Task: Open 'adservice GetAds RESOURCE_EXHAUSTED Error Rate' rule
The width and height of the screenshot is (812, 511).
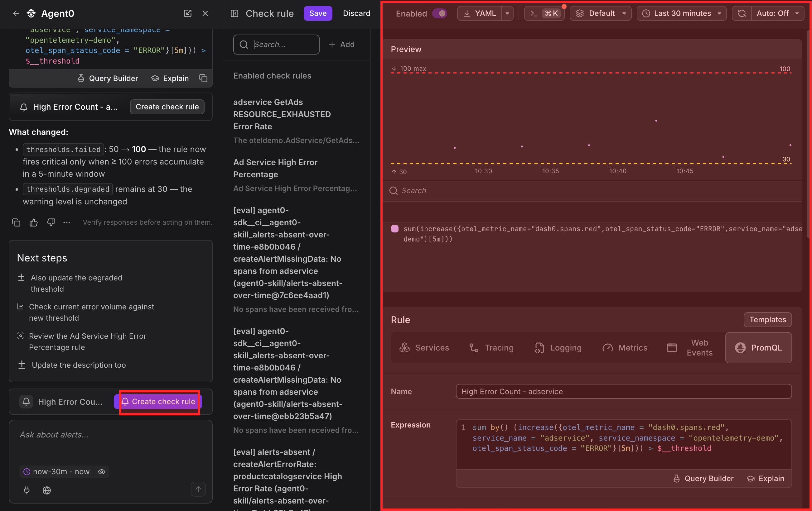Action: (297, 121)
